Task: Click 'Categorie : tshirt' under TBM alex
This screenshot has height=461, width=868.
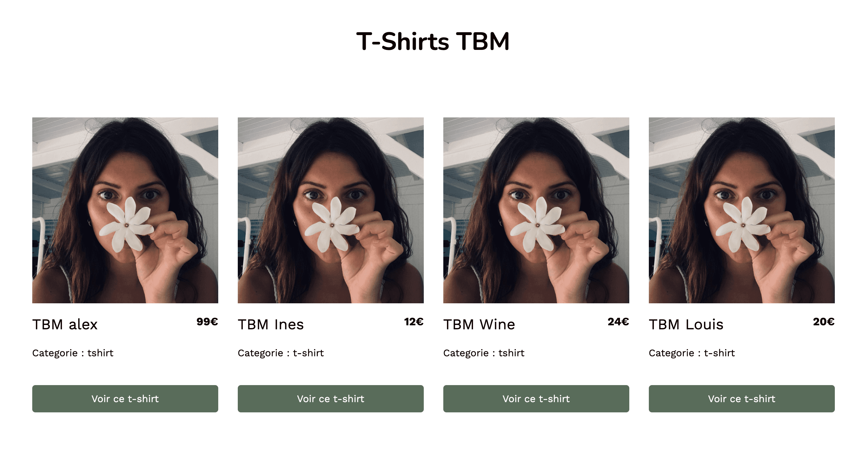Action: pyautogui.click(x=73, y=353)
